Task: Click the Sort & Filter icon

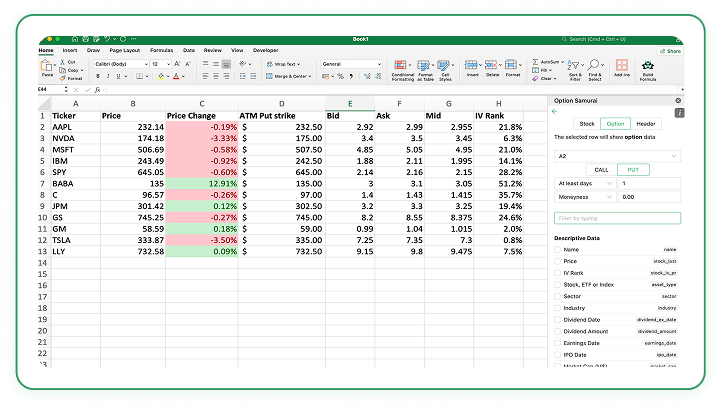Action: [x=575, y=66]
